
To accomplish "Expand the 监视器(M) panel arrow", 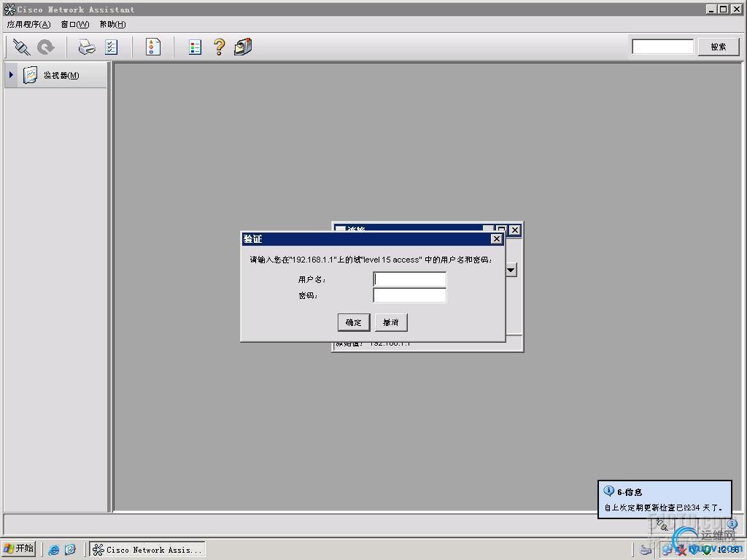I will click(x=11, y=75).
